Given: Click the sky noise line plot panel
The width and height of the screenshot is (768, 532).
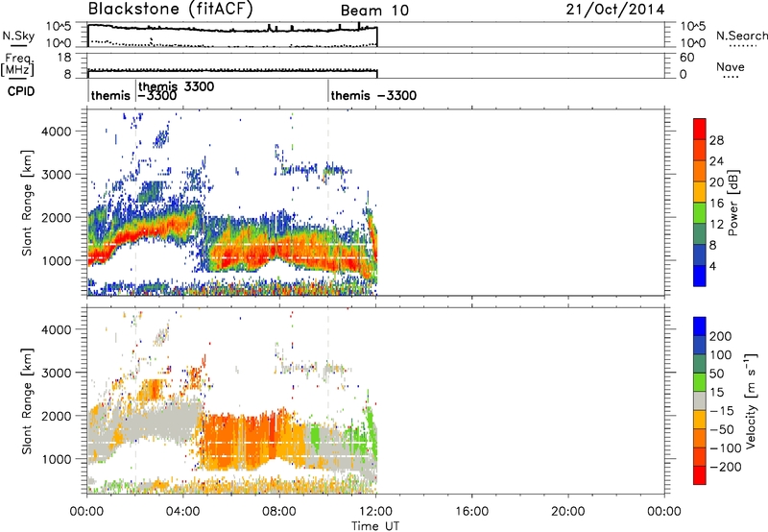Looking at the screenshot, I should (x=375, y=35).
